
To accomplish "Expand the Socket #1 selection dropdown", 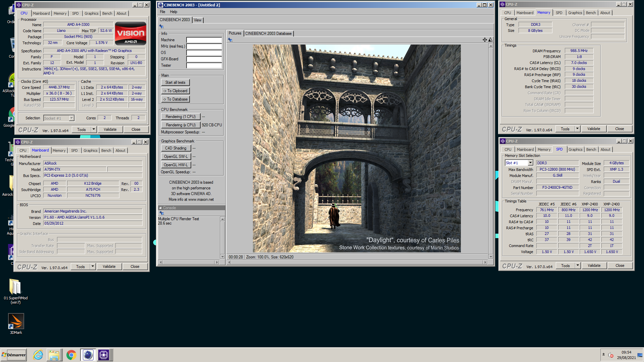I will tap(71, 118).
